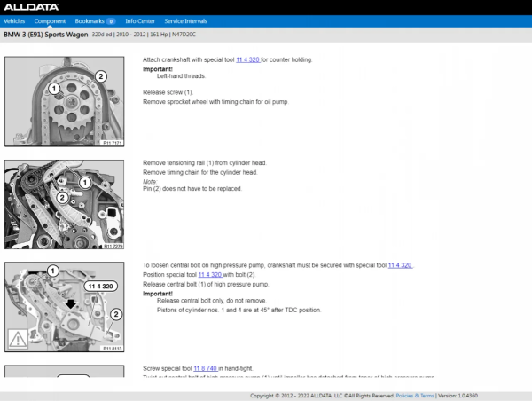
Task: Click the BMW 3 (E91) Sports Wagon title
Action: 49,36
